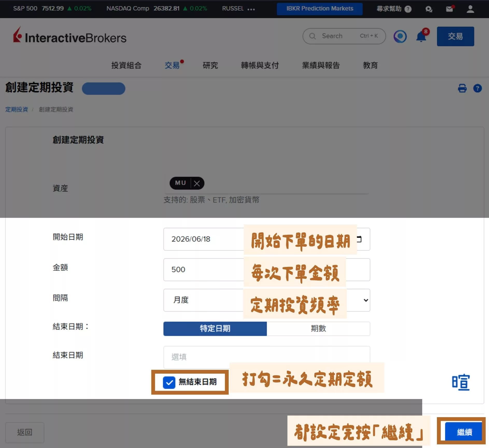
Task: Print the page with printer icon
Action: pos(462,88)
